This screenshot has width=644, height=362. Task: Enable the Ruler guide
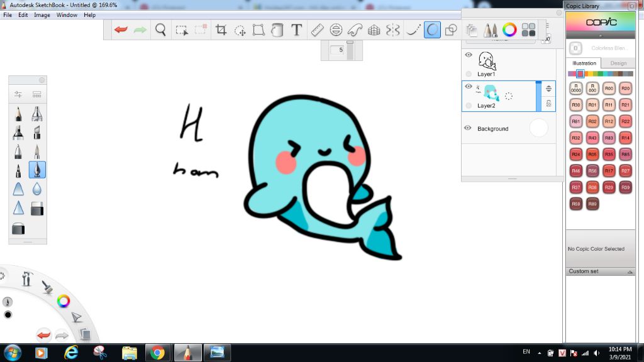tap(317, 30)
